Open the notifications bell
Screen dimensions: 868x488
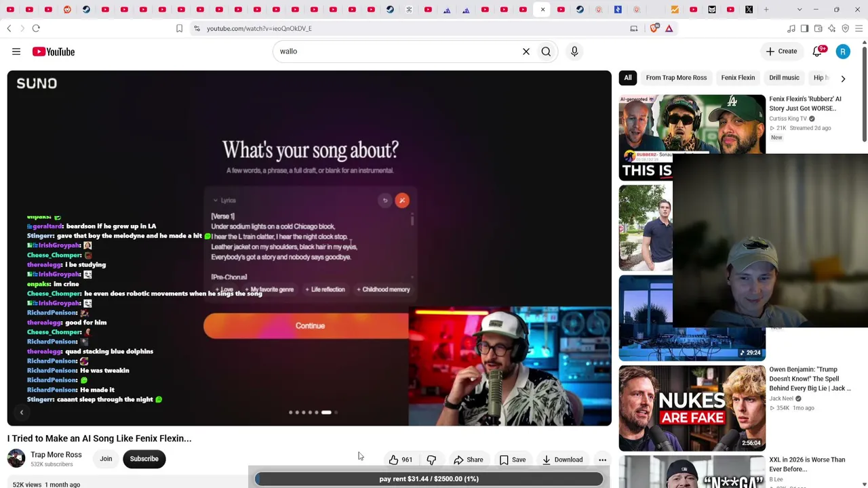[x=817, y=52]
